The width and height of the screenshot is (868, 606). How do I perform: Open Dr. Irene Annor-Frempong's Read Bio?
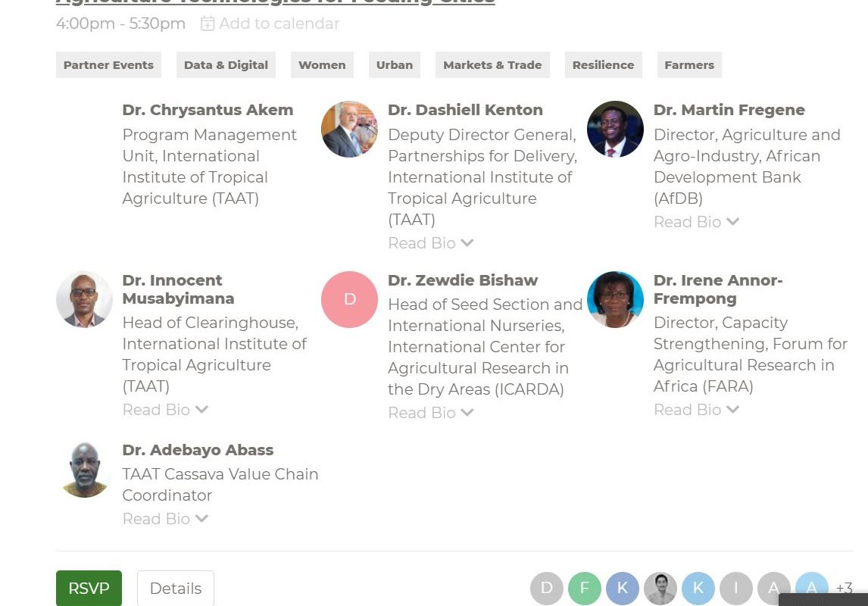coord(696,410)
